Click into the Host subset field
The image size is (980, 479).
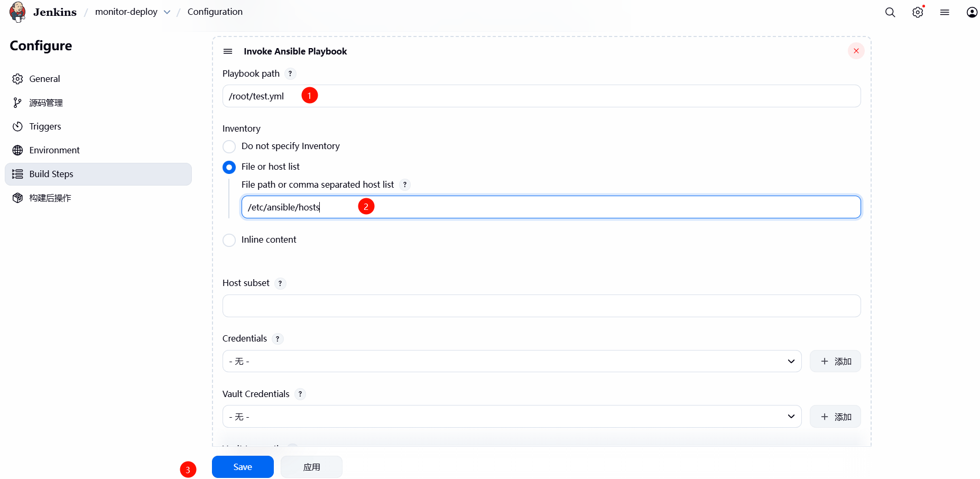tap(541, 306)
